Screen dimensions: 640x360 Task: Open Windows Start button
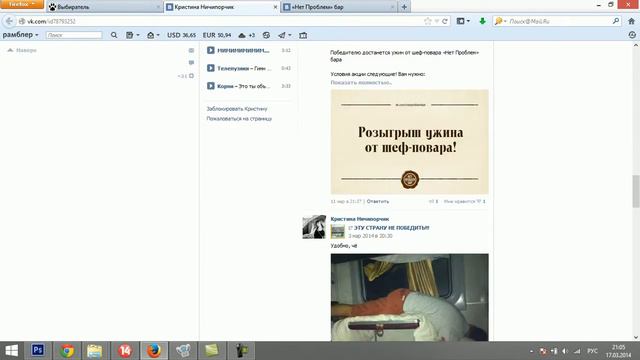click(x=11, y=351)
